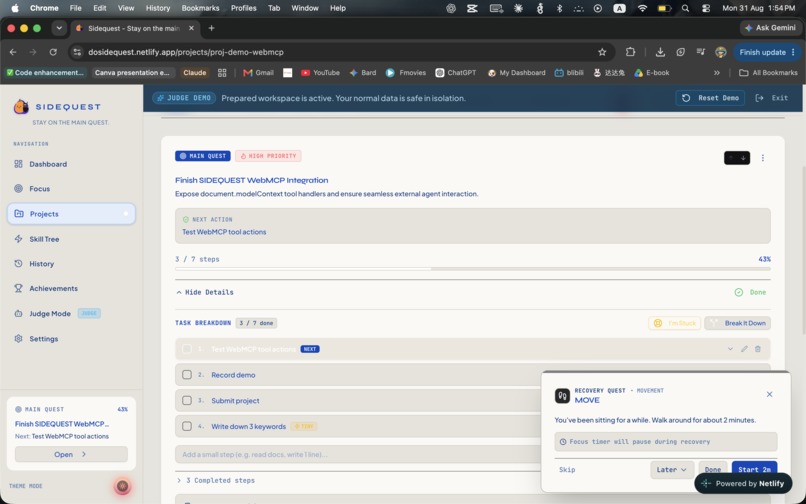Viewport: 806px width, 504px height.
Task: Toggle theme mode with the round button
Action: (x=122, y=485)
